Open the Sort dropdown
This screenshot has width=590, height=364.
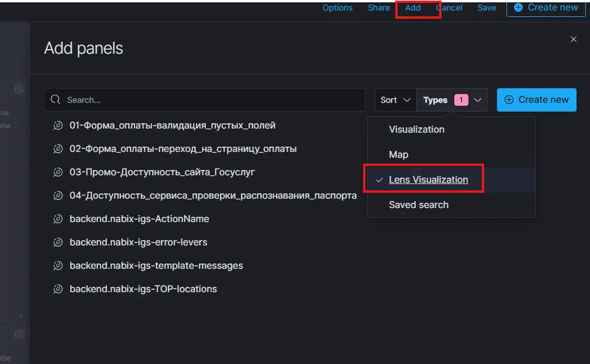[x=396, y=100]
